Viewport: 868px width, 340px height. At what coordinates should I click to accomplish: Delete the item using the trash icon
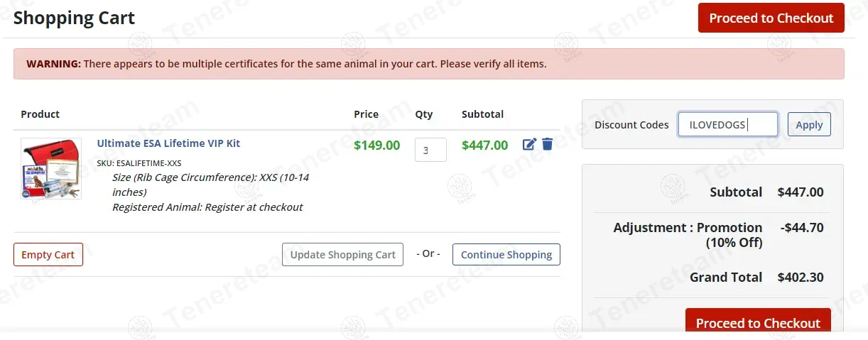click(547, 144)
